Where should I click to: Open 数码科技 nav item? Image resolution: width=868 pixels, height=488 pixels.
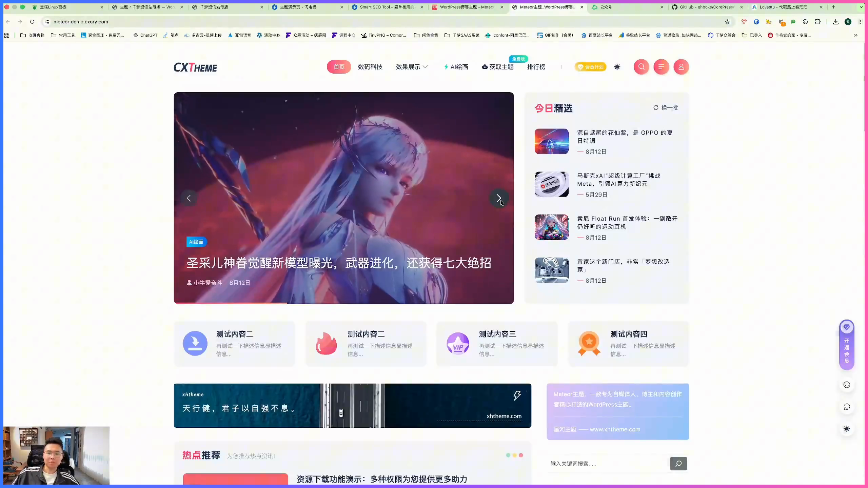click(x=370, y=67)
